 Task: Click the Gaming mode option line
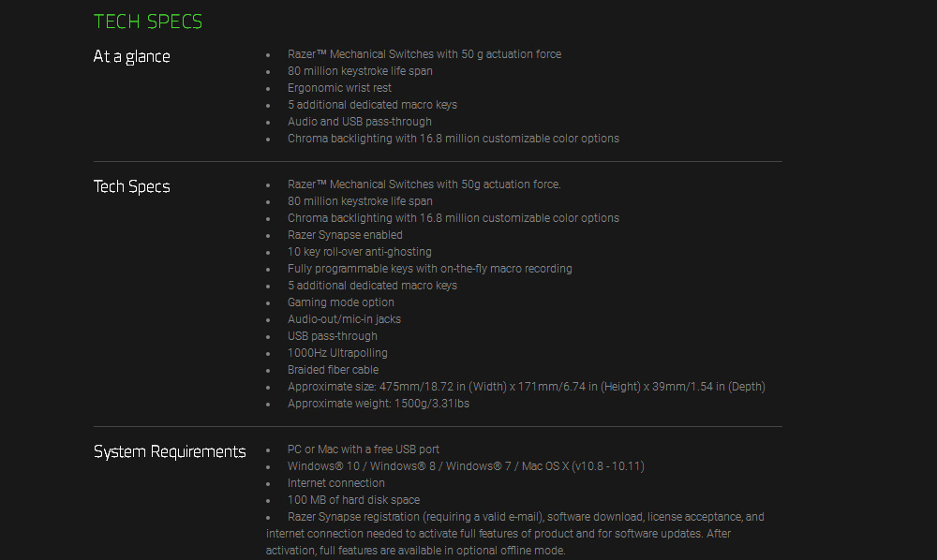(x=341, y=302)
